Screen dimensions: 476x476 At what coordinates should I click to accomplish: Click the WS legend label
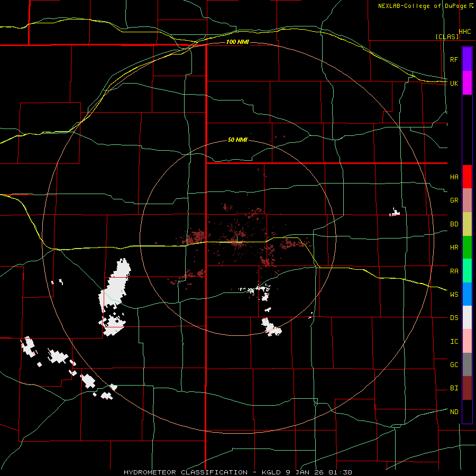pyautogui.click(x=454, y=295)
